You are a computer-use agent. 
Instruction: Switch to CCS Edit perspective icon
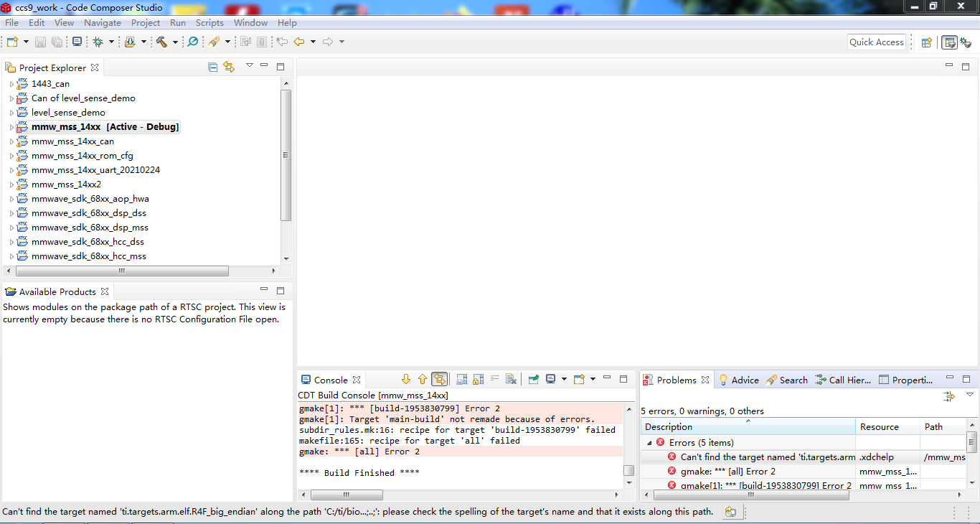pos(949,42)
